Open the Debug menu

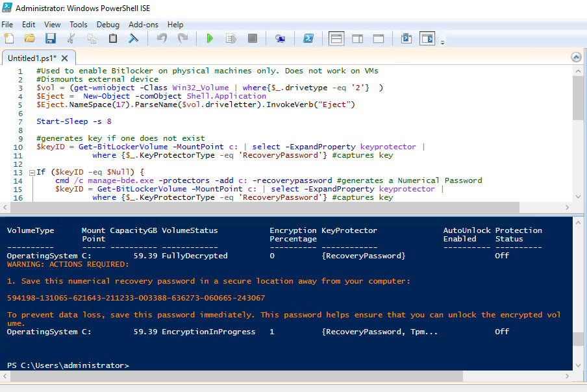(108, 25)
